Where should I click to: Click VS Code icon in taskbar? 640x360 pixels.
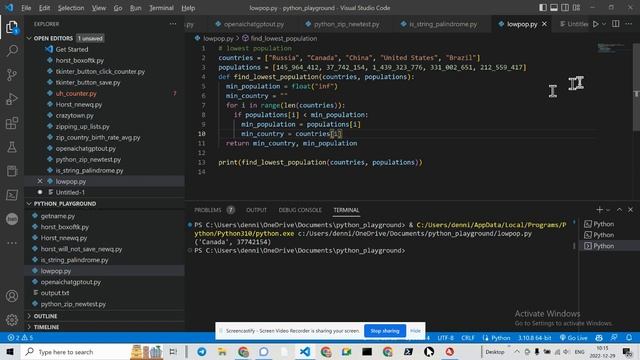point(304,352)
